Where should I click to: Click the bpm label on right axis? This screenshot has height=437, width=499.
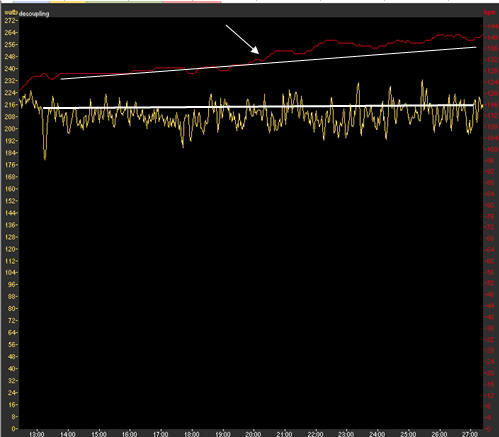pos(489,13)
